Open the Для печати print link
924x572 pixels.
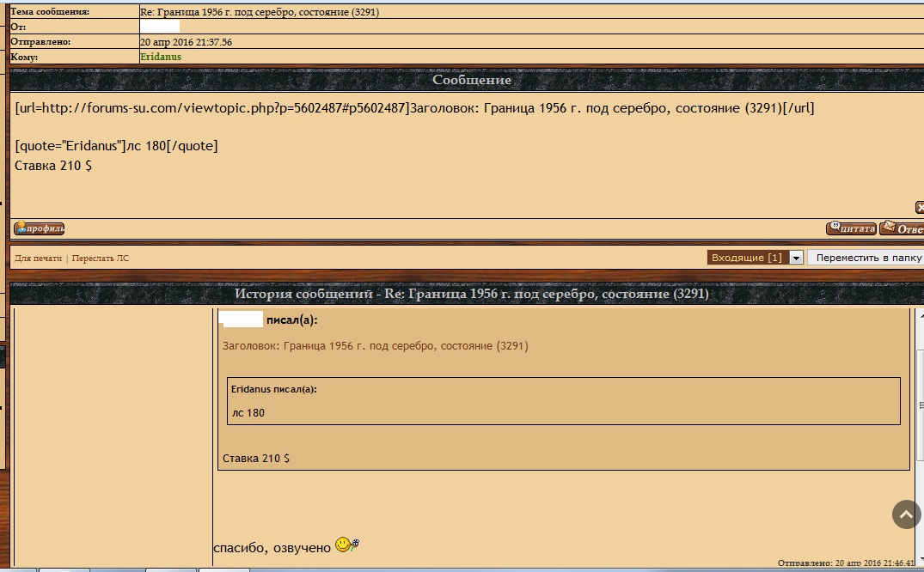38,258
